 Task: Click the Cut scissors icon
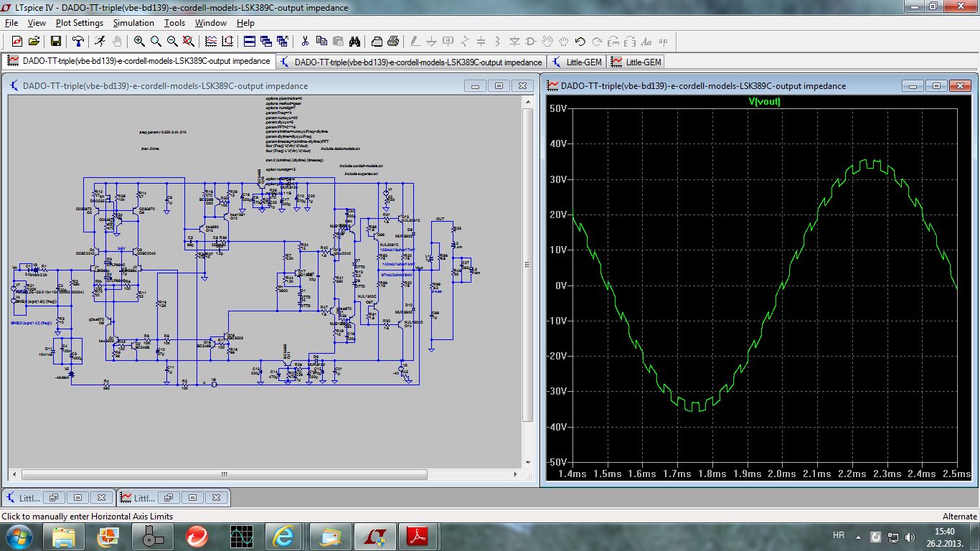pos(305,41)
